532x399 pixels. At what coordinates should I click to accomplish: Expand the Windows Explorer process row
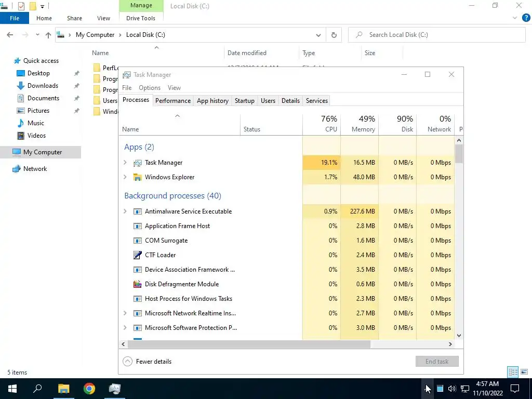[125, 177]
